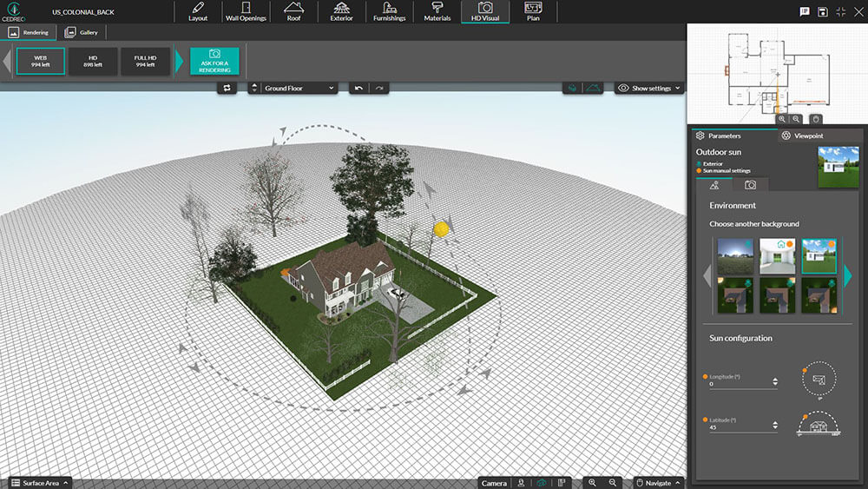Select the WEB rendering quality option
Screen dimensions: 868x489
point(40,61)
